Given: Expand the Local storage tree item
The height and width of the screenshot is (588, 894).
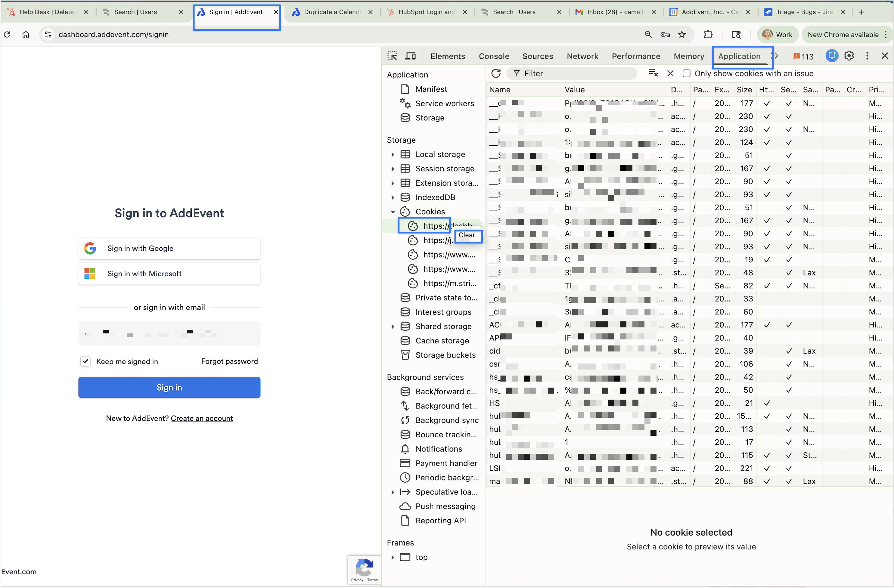Looking at the screenshot, I should 393,154.
